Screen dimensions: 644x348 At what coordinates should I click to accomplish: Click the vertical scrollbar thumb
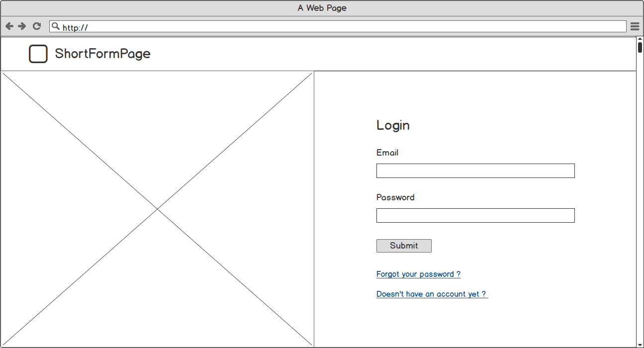click(x=640, y=48)
